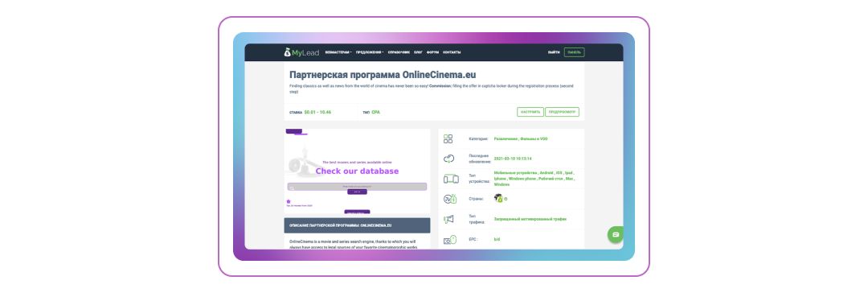The image size is (868, 293).
Task: Click the rate value $0.01 - 10.46
Action: (317, 112)
